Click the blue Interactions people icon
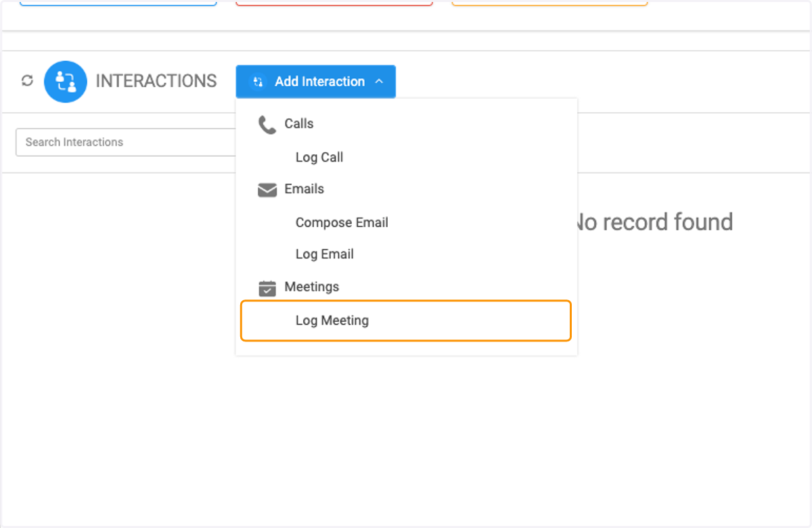The height and width of the screenshot is (528, 812). coord(66,82)
